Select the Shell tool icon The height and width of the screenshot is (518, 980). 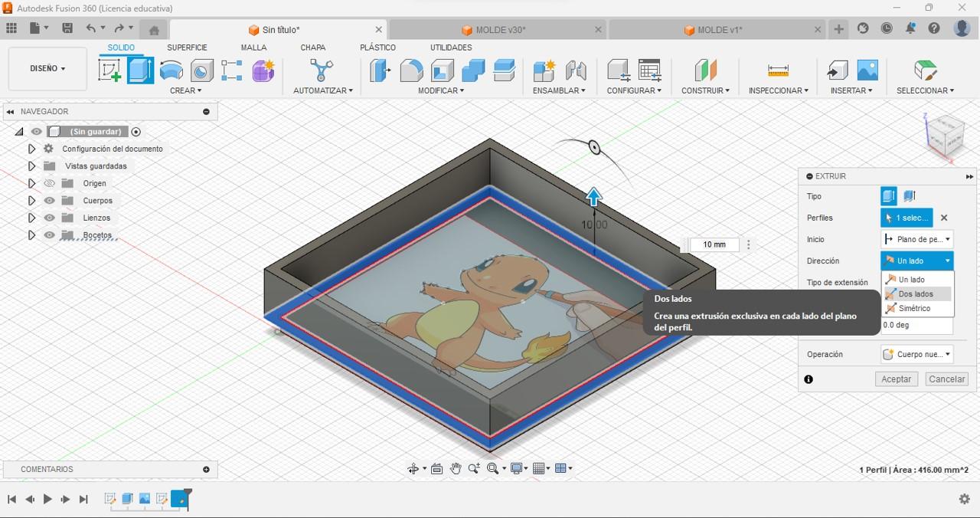(443, 70)
